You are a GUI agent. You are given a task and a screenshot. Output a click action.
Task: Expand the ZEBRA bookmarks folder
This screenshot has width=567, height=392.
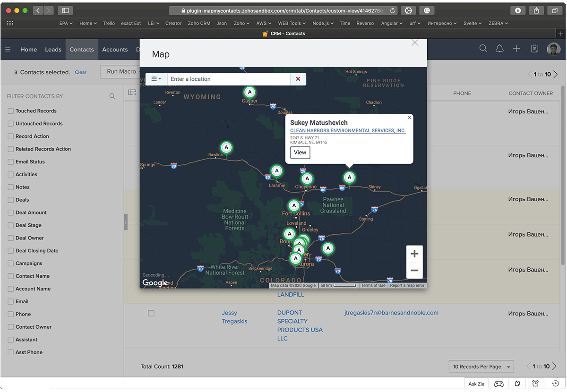498,23
